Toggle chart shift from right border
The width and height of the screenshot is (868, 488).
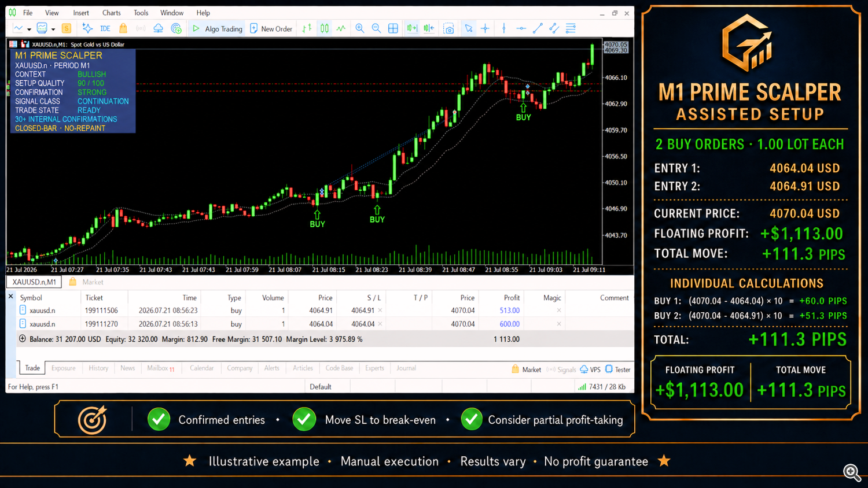point(412,28)
